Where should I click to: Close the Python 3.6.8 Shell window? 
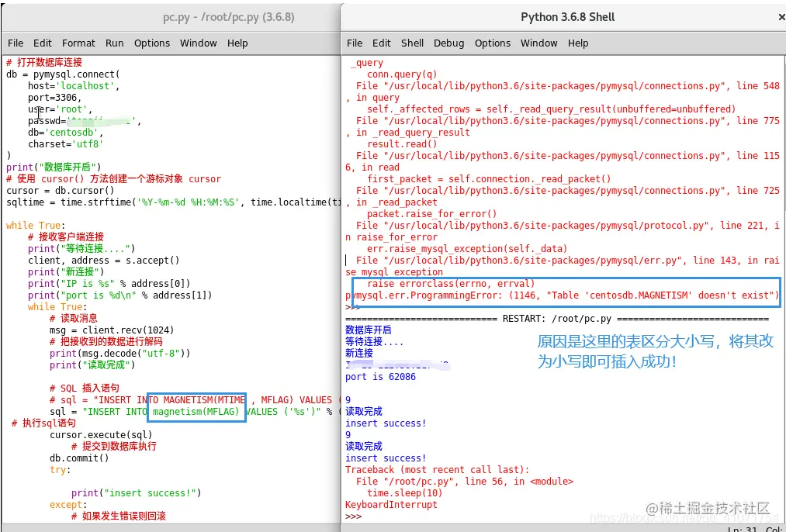click(781, 18)
